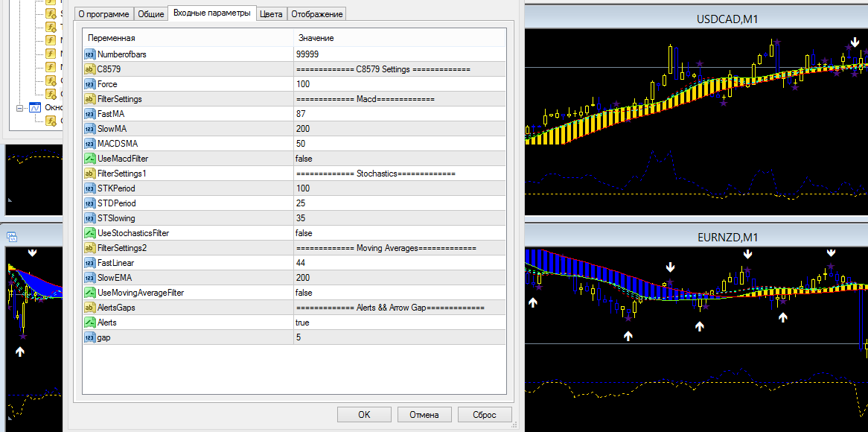
Task: Click the string icon next to AlertsGaps
Action: 89,308
